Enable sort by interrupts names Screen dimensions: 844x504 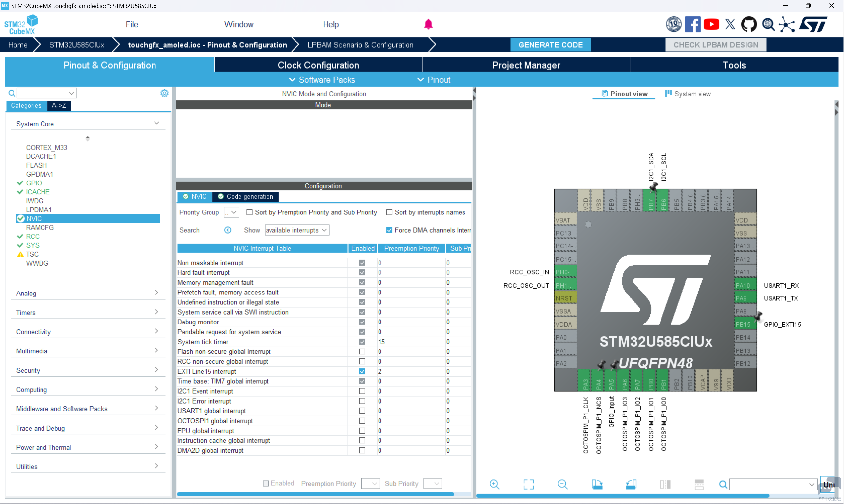click(x=389, y=212)
